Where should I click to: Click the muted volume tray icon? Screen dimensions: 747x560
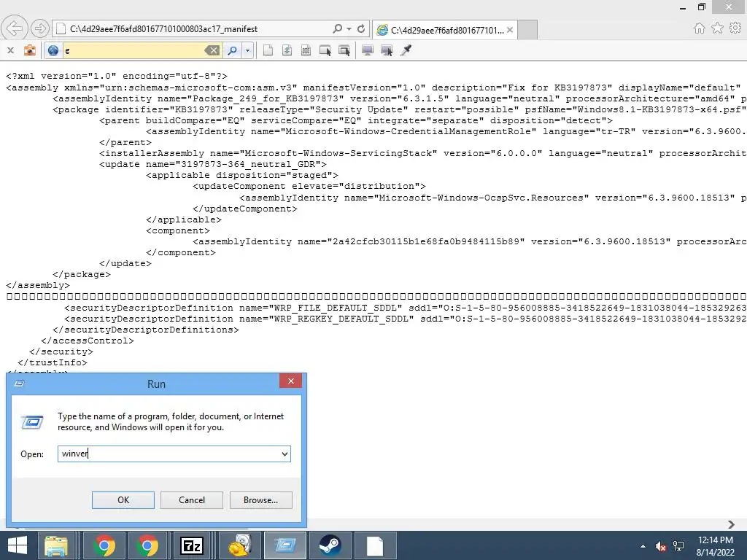coord(660,546)
